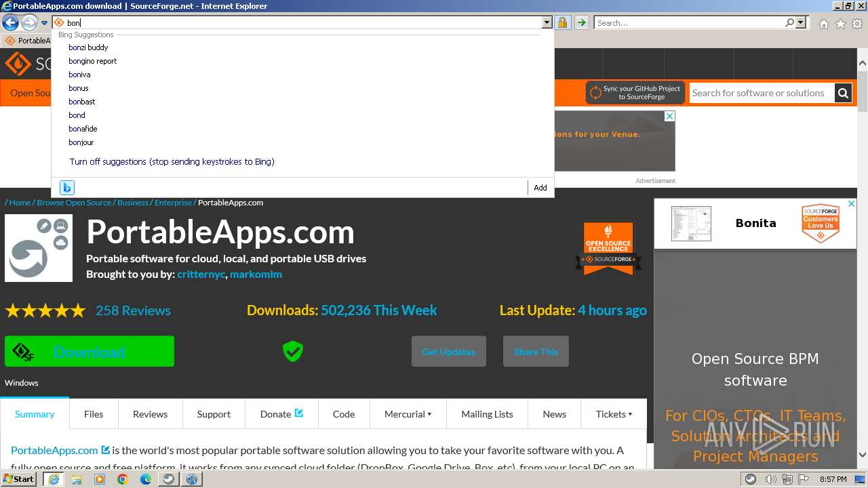The image size is (868, 488).
Task: Expand the address bar autocomplete dropdown
Action: coord(547,23)
